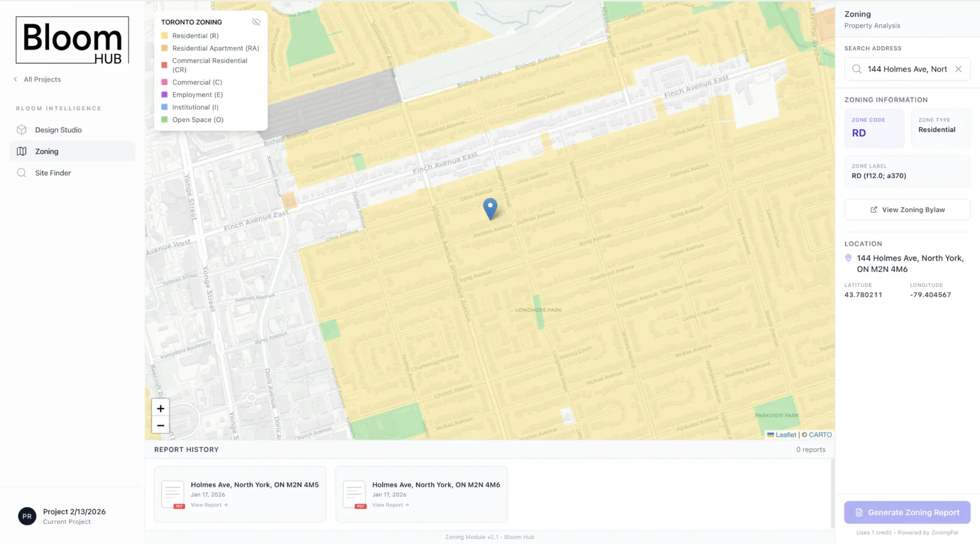Select the Design Studio cube icon
The height and width of the screenshot is (544, 980).
point(21,129)
